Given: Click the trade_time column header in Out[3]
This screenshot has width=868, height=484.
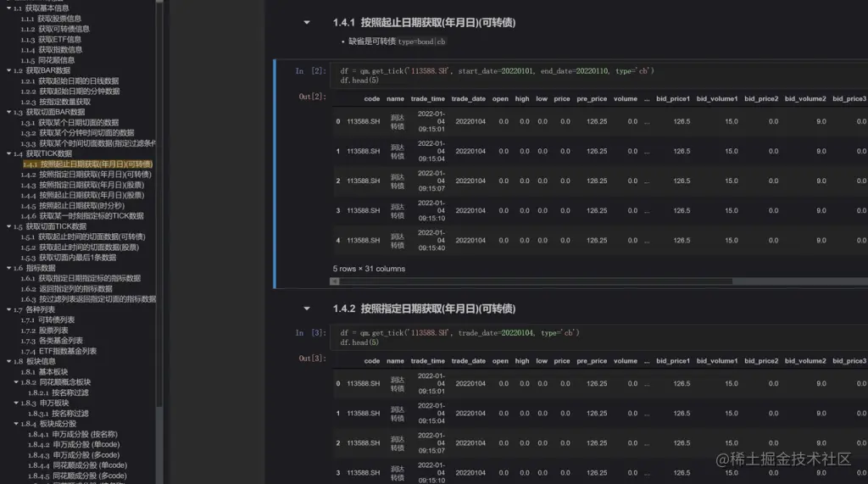Looking at the screenshot, I should click(x=427, y=360).
